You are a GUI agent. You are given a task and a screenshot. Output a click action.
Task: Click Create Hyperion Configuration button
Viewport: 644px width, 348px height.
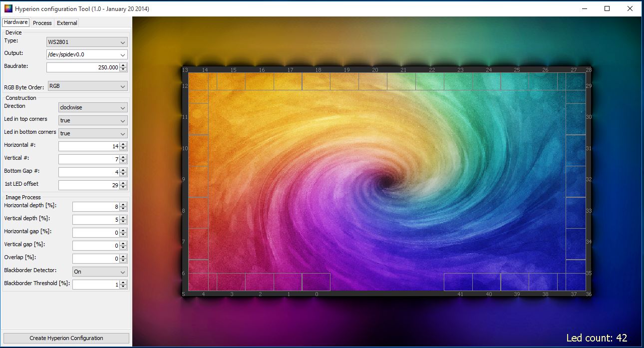(x=66, y=338)
